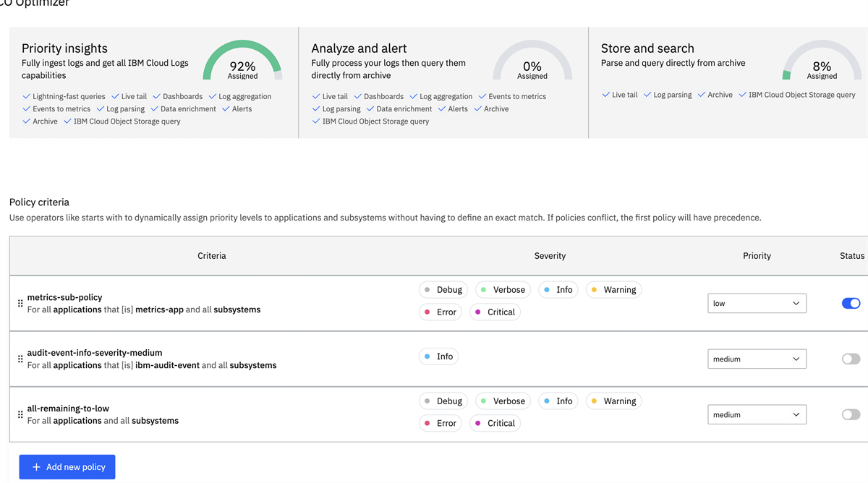Image resolution: width=868 pixels, height=483 pixels.
Task: Click the plus icon on Add new policy
Action: [36, 467]
